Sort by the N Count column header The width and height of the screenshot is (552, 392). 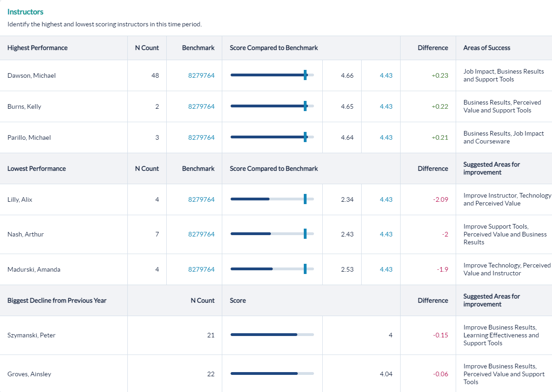click(x=146, y=48)
